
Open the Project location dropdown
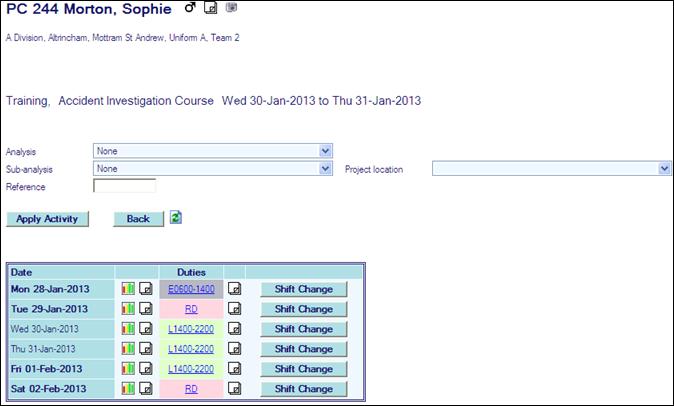click(x=551, y=169)
